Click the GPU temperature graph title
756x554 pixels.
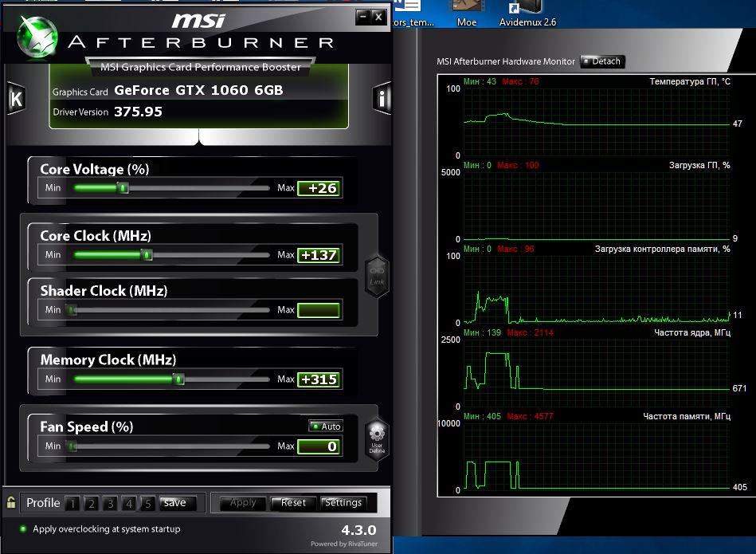pos(689,81)
